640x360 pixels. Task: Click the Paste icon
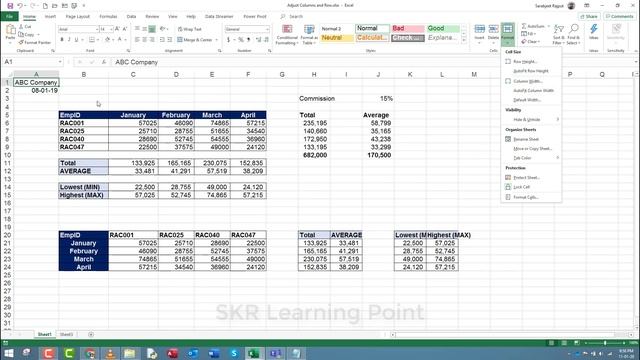(x=10, y=33)
